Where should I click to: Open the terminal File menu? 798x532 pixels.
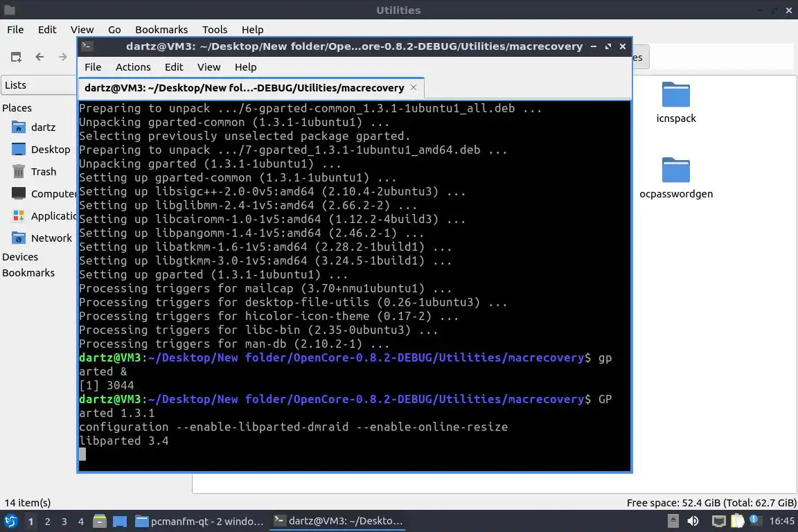93,67
